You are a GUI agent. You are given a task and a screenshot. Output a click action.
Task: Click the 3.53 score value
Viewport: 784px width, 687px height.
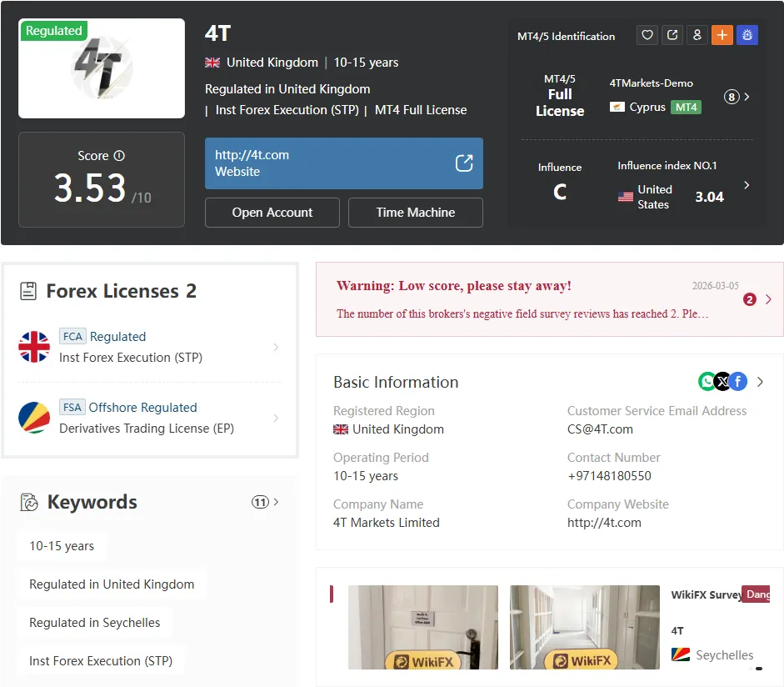(x=90, y=188)
